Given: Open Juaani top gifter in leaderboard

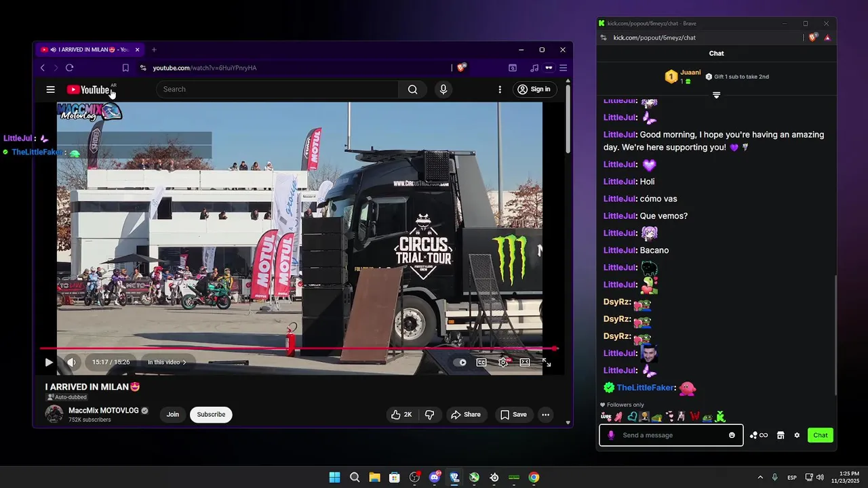Looking at the screenshot, I should coord(690,73).
